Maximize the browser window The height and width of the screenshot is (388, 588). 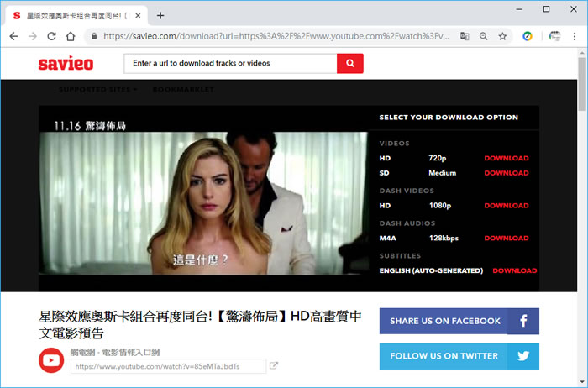(x=546, y=9)
